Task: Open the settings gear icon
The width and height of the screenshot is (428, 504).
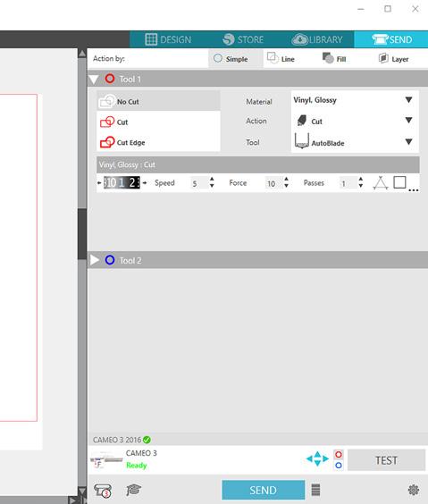Action: 413,490
